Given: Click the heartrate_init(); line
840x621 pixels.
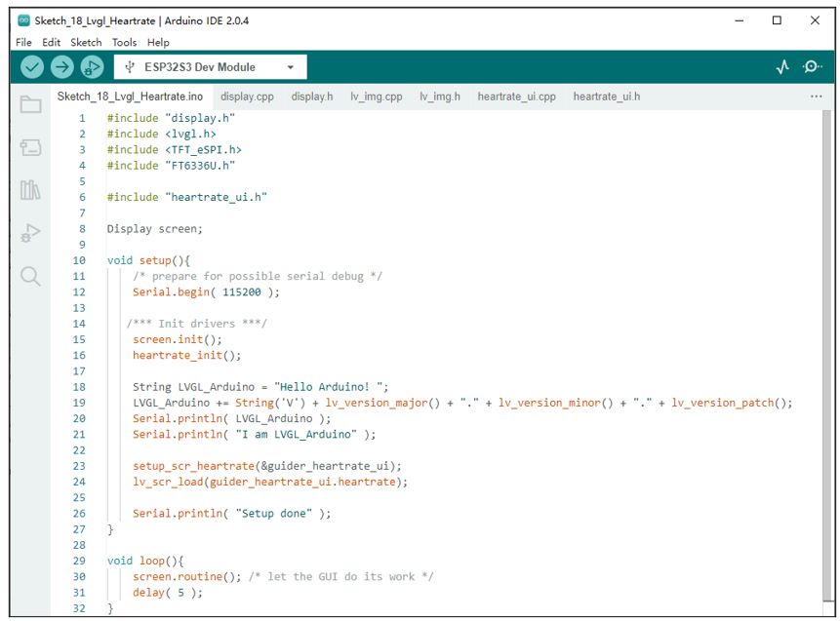Looking at the screenshot, I should coord(187,355).
